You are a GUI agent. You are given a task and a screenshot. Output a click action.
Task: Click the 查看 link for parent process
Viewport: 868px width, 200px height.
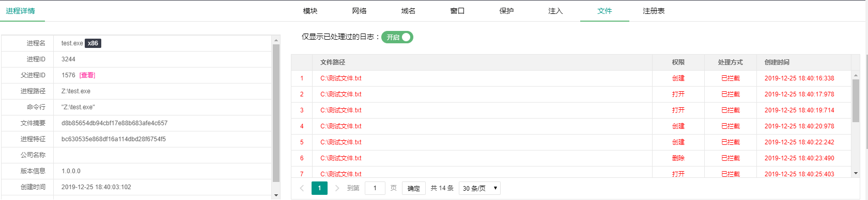click(87, 75)
